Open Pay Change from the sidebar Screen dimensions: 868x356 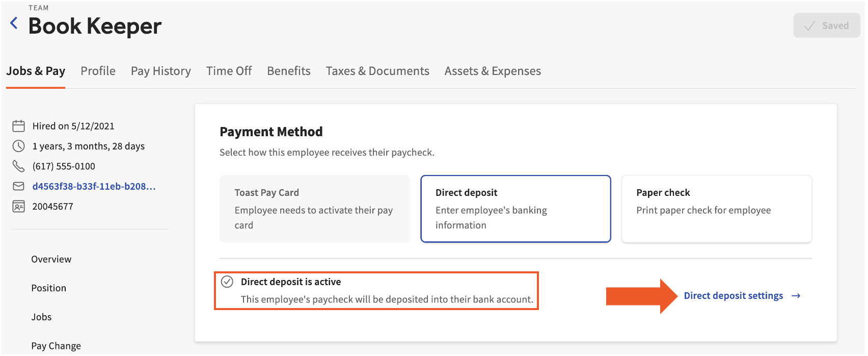[x=56, y=345]
